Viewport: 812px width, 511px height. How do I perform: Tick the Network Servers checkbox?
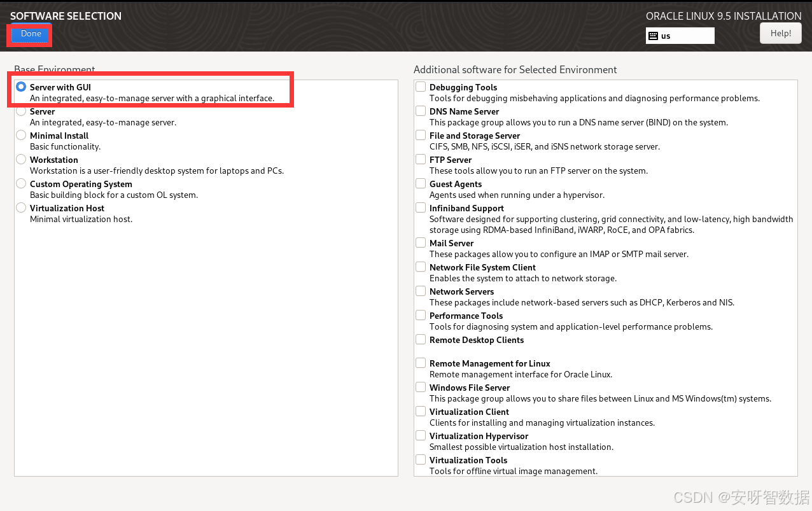(421, 291)
